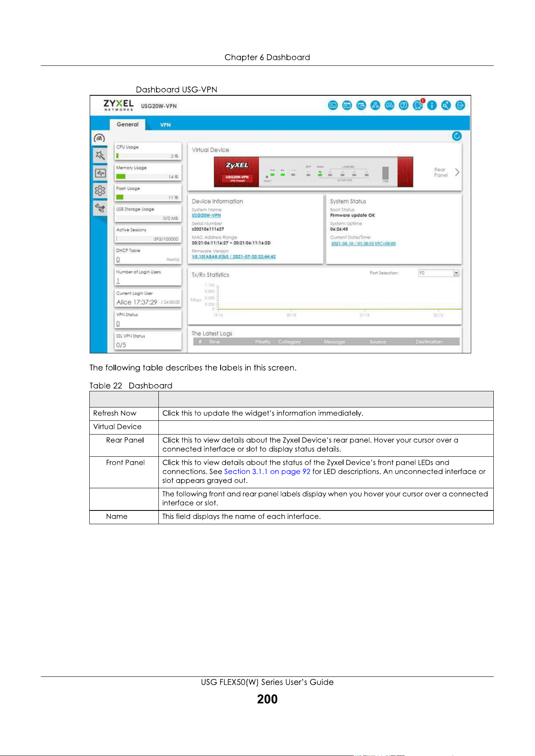Screen dimensions: 535x756
Task: Click the Flash Usage progress bar
Action: 147,197
